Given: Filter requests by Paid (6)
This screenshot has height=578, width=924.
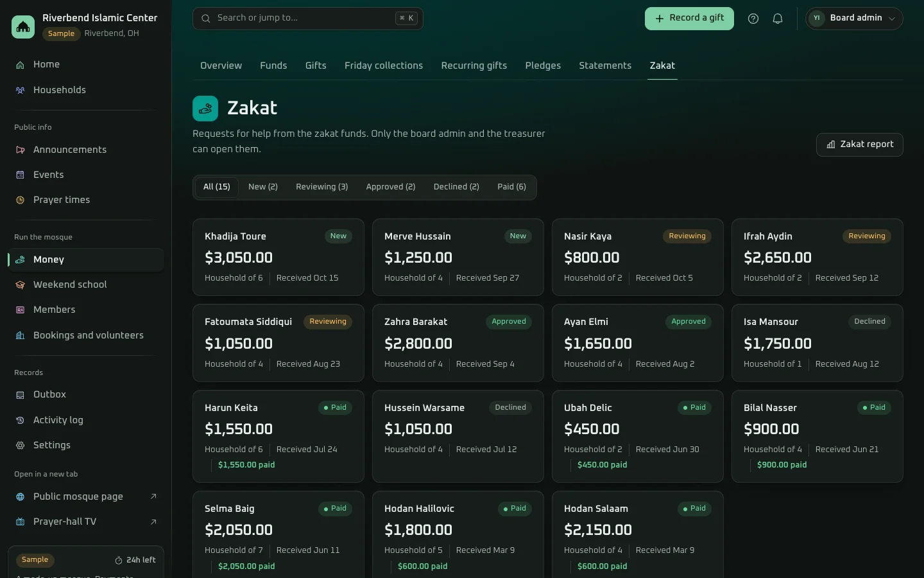Looking at the screenshot, I should pos(511,187).
